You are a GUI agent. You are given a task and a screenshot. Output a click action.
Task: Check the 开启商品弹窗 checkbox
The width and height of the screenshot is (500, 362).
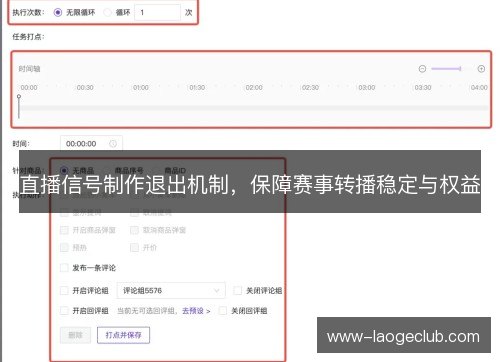pyautogui.click(x=64, y=230)
